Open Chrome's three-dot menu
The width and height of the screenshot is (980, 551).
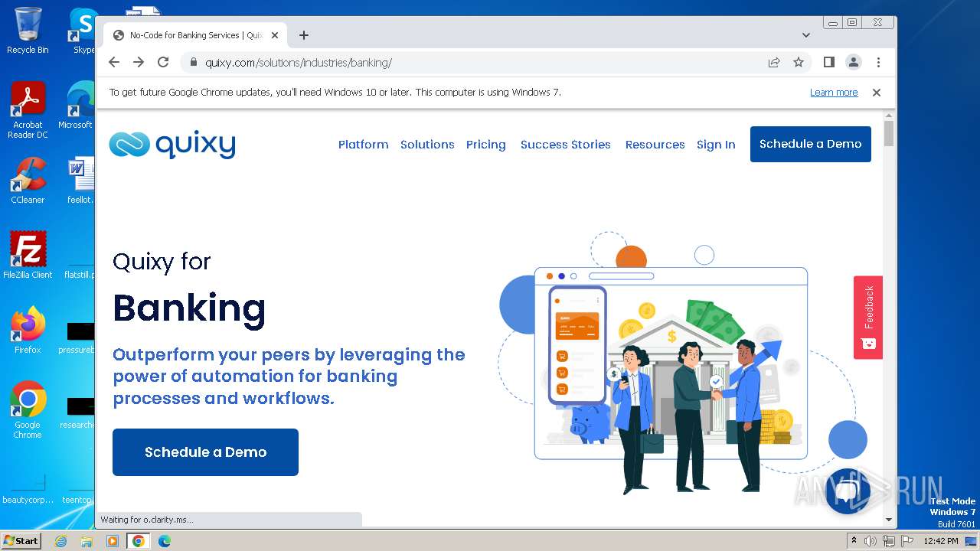point(878,62)
